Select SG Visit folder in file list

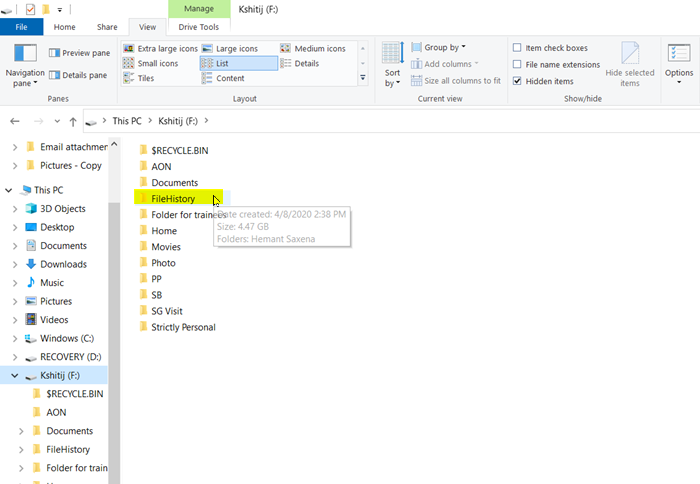(x=161, y=311)
